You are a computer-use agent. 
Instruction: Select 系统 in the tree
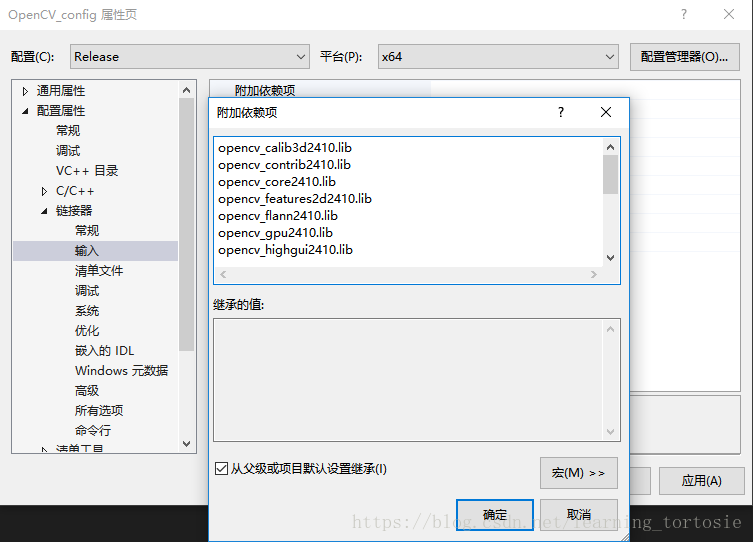pyautogui.click(x=87, y=311)
